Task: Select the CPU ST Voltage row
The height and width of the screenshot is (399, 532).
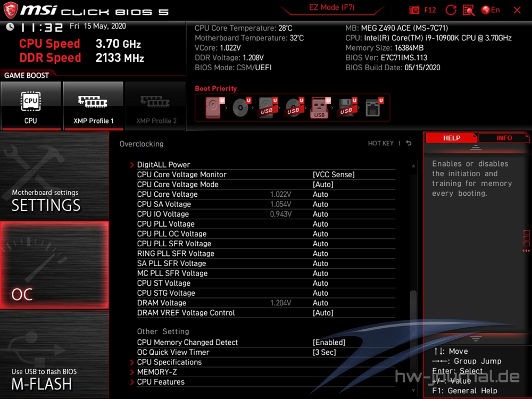Action: coord(266,283)
